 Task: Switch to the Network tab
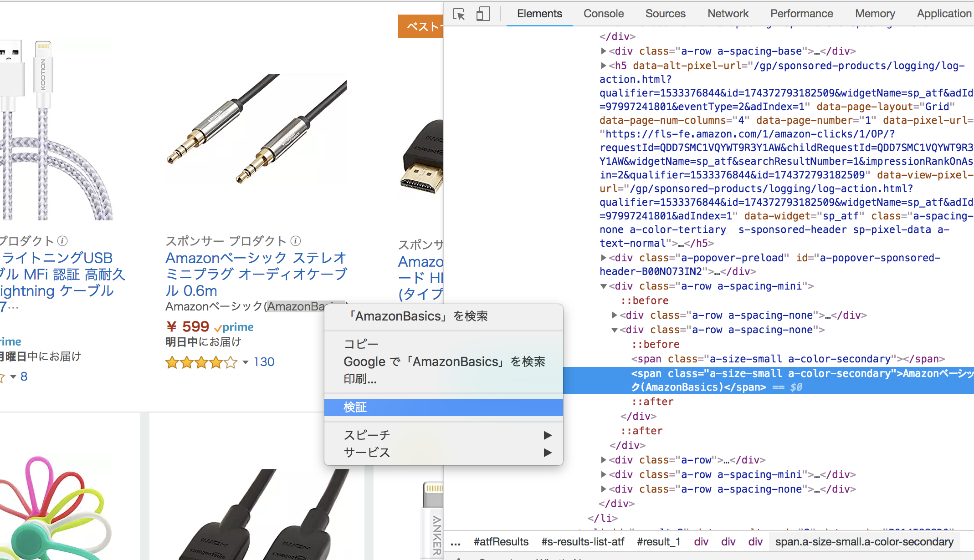point(728,14)
